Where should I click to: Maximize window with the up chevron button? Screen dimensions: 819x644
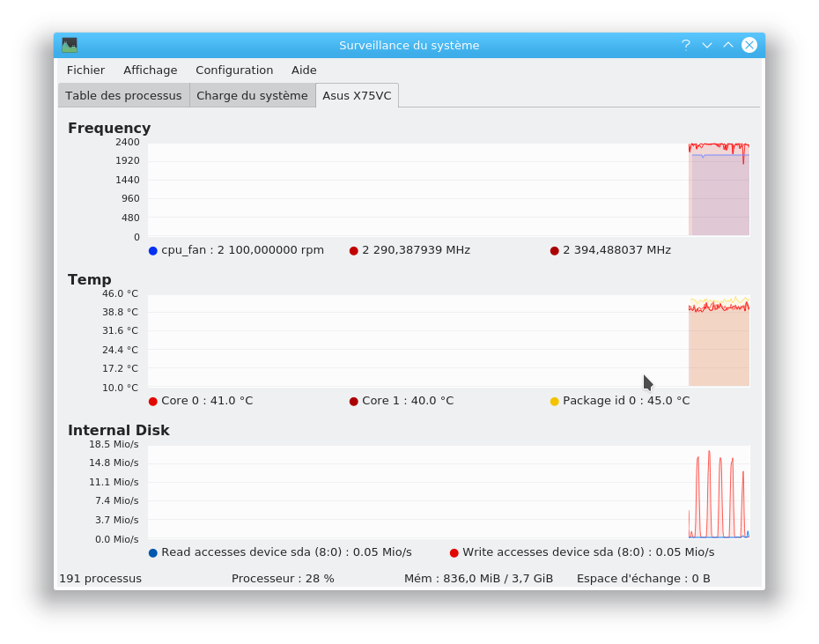pos(728,45)
